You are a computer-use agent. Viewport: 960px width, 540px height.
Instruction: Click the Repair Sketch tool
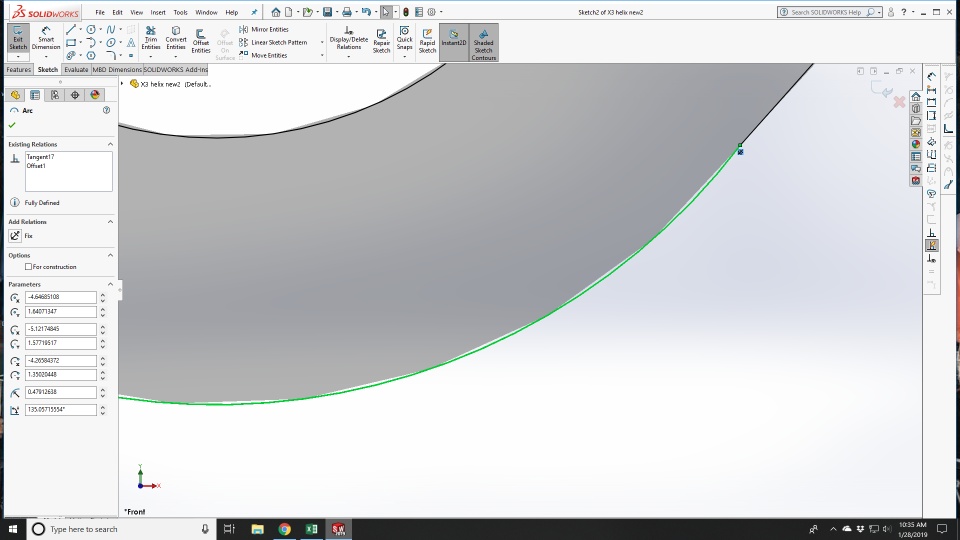tap(381, 40)
